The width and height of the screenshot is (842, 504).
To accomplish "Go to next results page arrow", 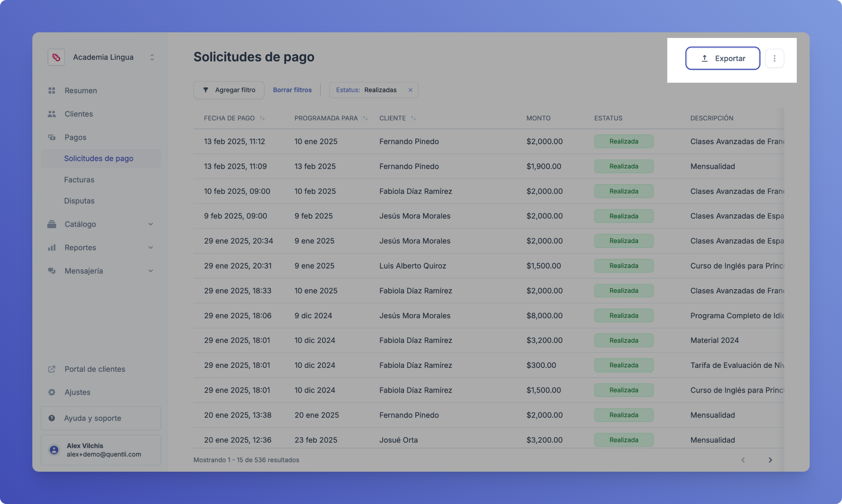I will click(770, 460).
